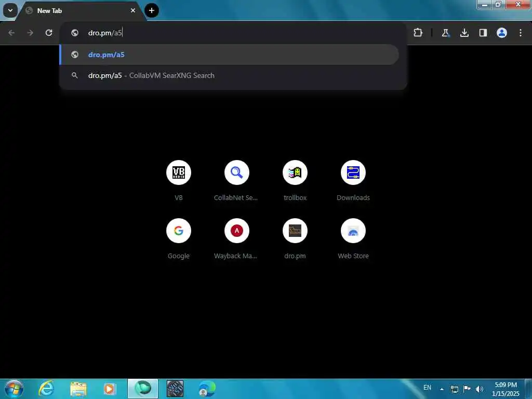Image resolution: width=532 pixels, height=399 pixels.
Task: Open the Windows Start menu
Action: [14, 389]
